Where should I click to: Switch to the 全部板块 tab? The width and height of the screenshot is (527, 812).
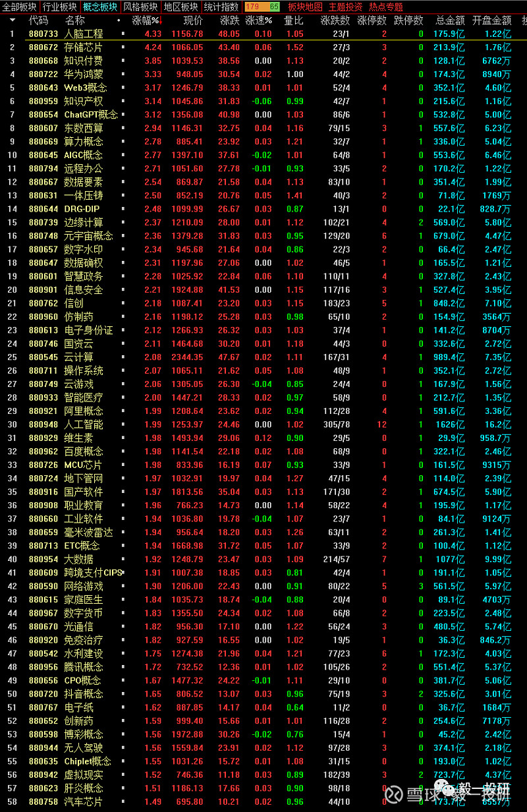point(19,7)
